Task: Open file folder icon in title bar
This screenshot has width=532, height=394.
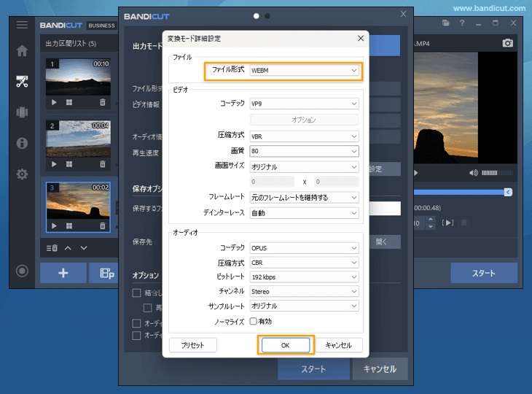Action: click(x=446, y=23)
